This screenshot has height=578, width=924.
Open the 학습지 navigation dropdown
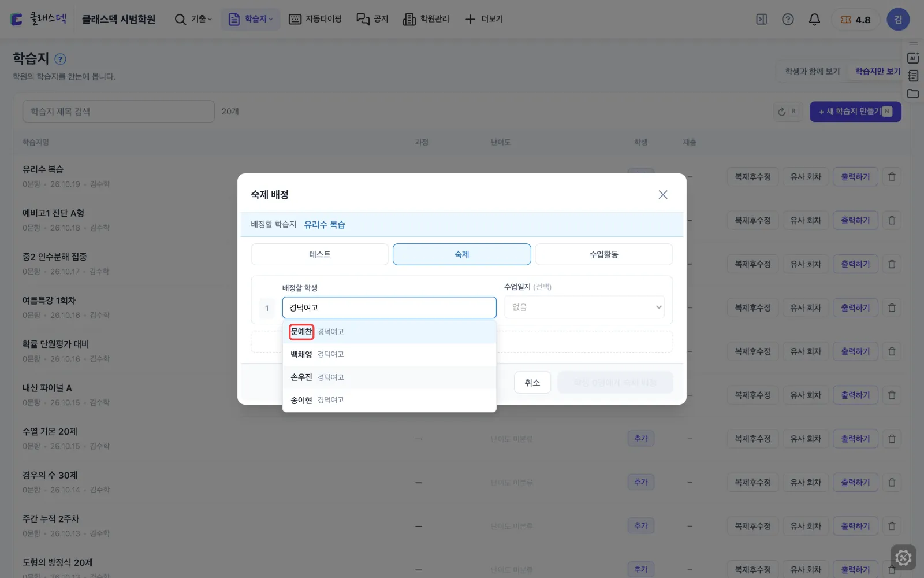coord(250,19)
